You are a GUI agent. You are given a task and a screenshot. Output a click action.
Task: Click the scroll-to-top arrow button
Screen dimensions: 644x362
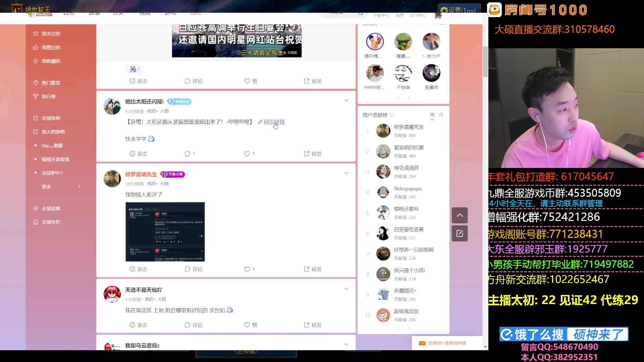(460, 215)
